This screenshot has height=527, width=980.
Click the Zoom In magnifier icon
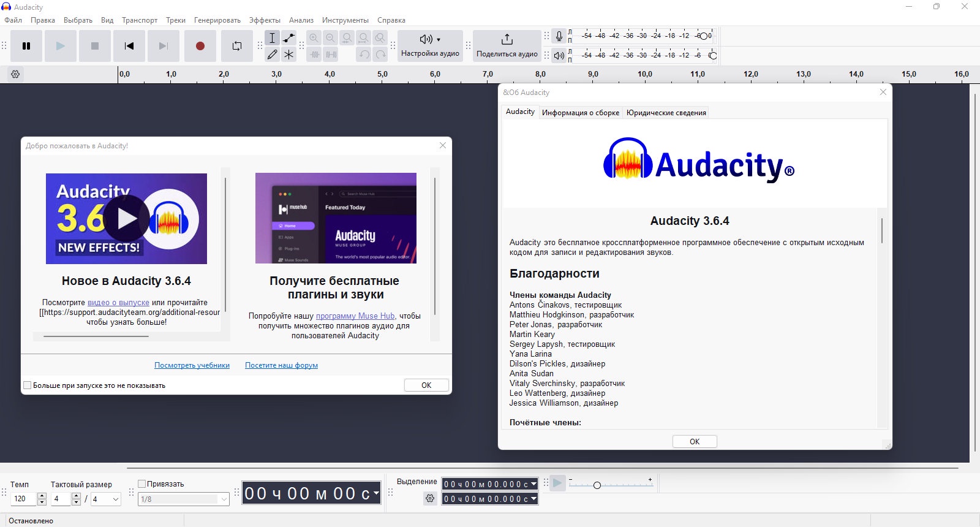pyautogui.click(x=314, y=38)
